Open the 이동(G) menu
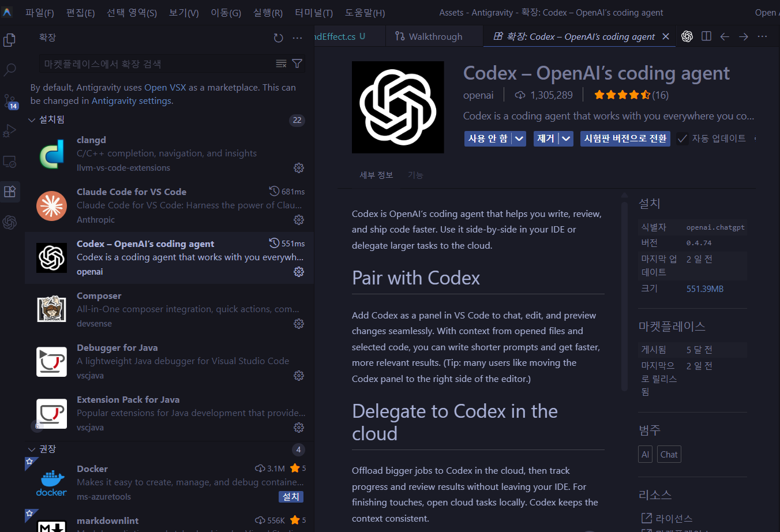Image resolution: width=780 pixels, height=532 pixels. pyautogui.click(x=226, y=13)
